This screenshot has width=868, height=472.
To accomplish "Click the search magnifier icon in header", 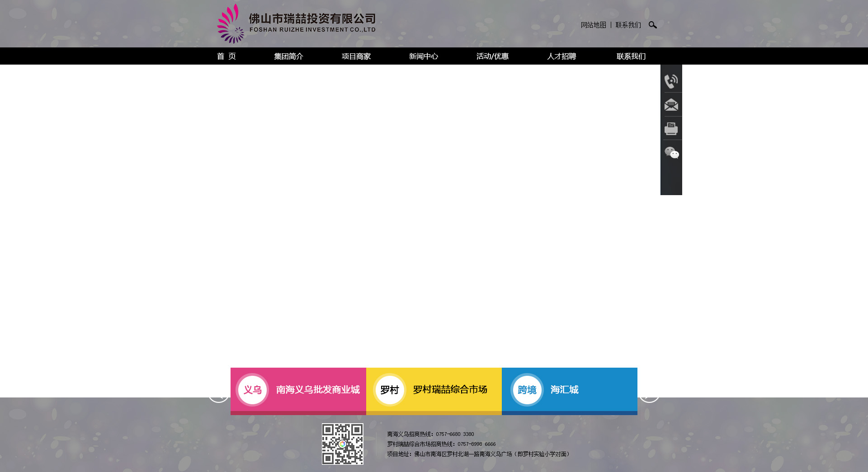I will 652,25.
